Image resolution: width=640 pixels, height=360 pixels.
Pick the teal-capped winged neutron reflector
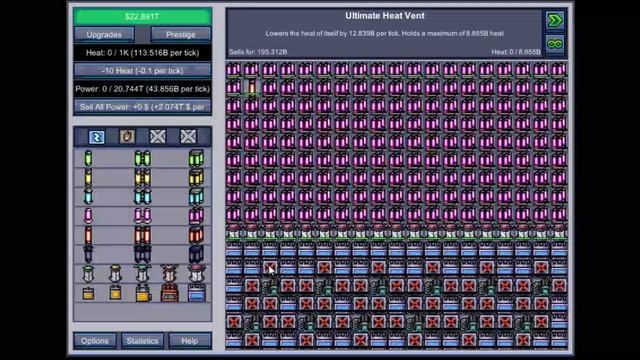click(142, 273)
